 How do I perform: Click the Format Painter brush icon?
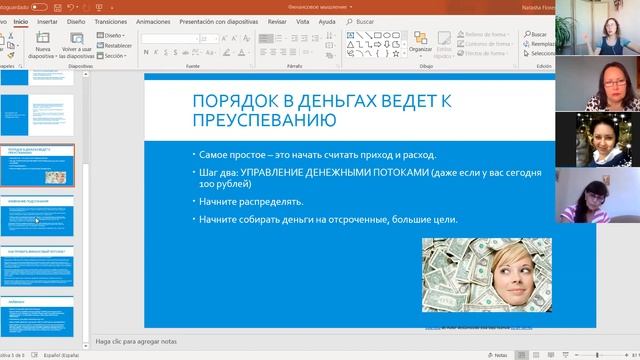(x=11, y=55)
